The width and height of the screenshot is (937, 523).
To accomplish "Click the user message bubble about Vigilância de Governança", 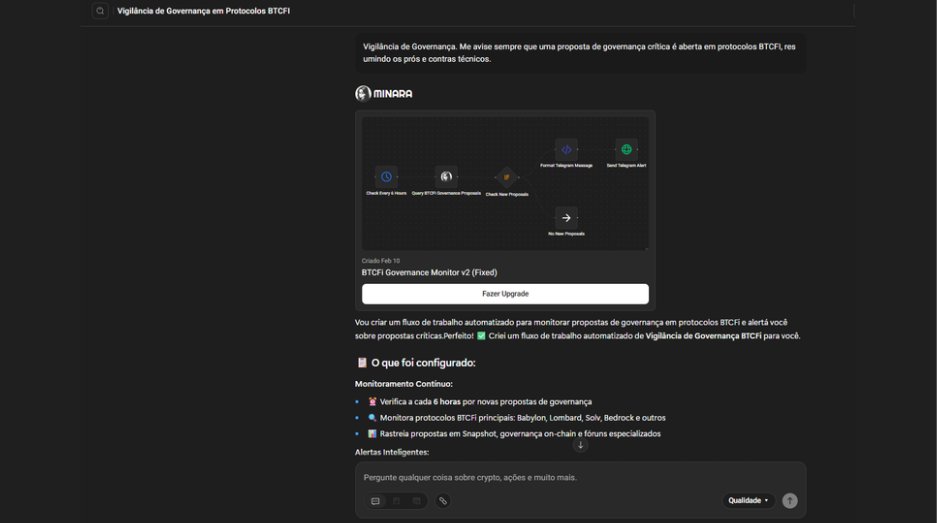I will 580,53.
